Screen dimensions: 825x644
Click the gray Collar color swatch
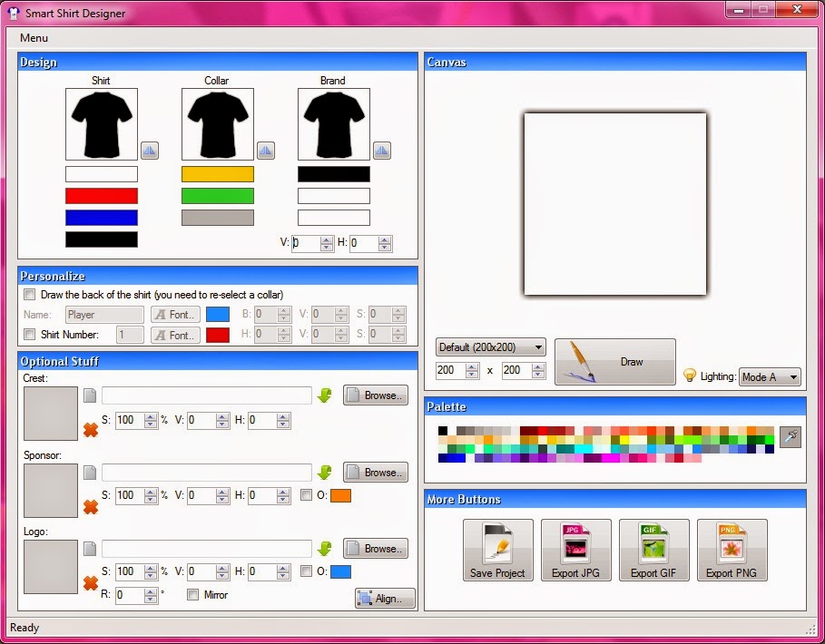coord(218,218)
